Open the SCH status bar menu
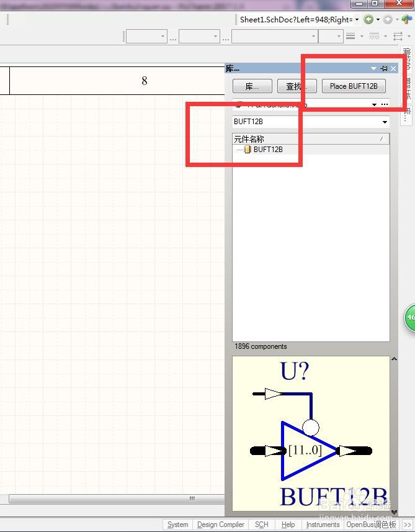415x532 pixels. pyautogui.click(x=261, y=525)
